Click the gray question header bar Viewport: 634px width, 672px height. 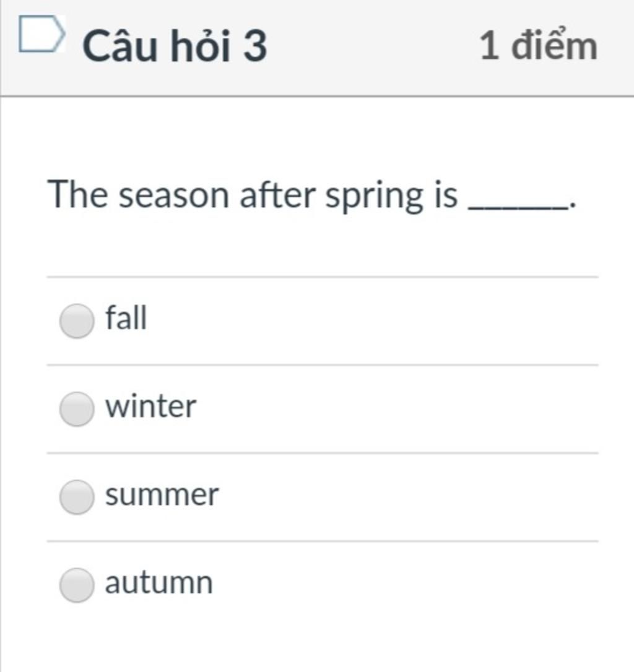[x=317, y=48]
